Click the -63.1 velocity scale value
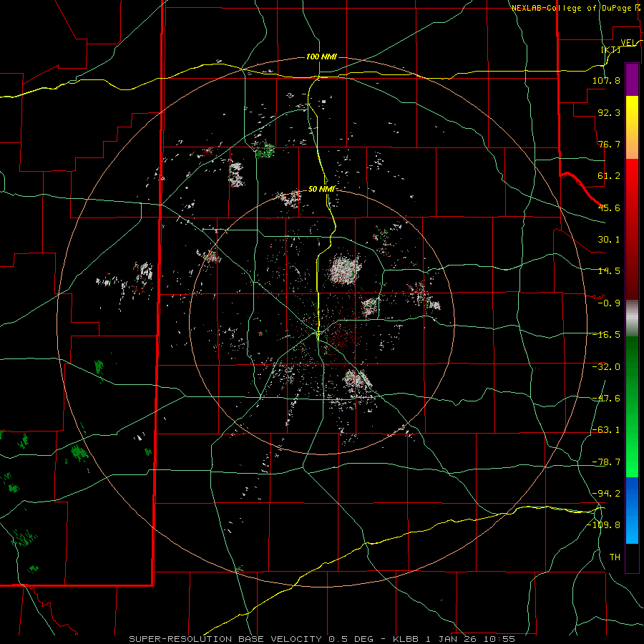This screenshot has width=644, height=644. (606, 430)
